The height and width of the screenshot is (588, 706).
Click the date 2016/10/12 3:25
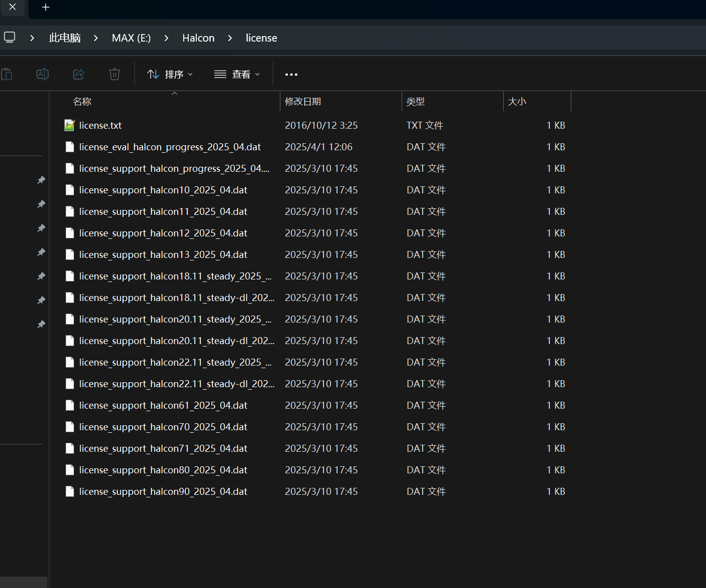pos(321,125)
